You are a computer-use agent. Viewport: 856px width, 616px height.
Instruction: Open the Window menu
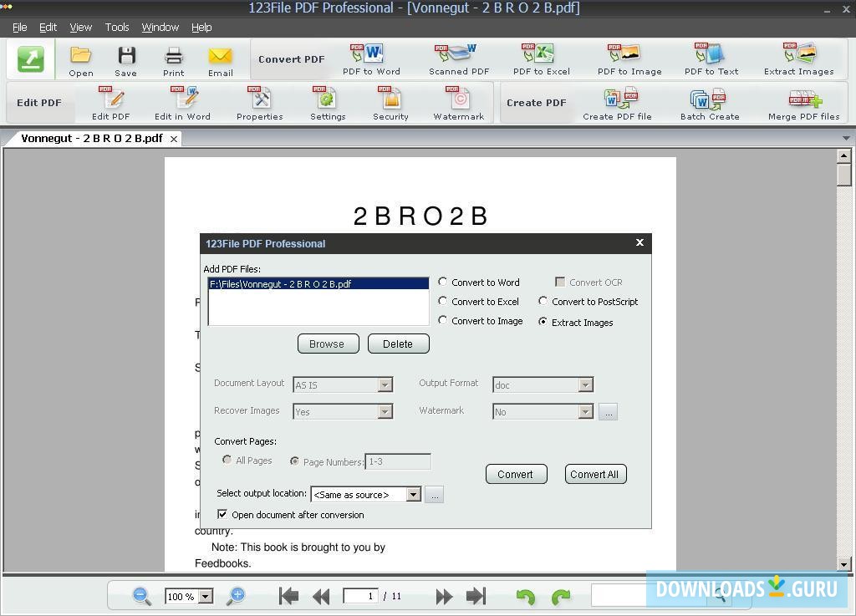click(x=160, y=28)
